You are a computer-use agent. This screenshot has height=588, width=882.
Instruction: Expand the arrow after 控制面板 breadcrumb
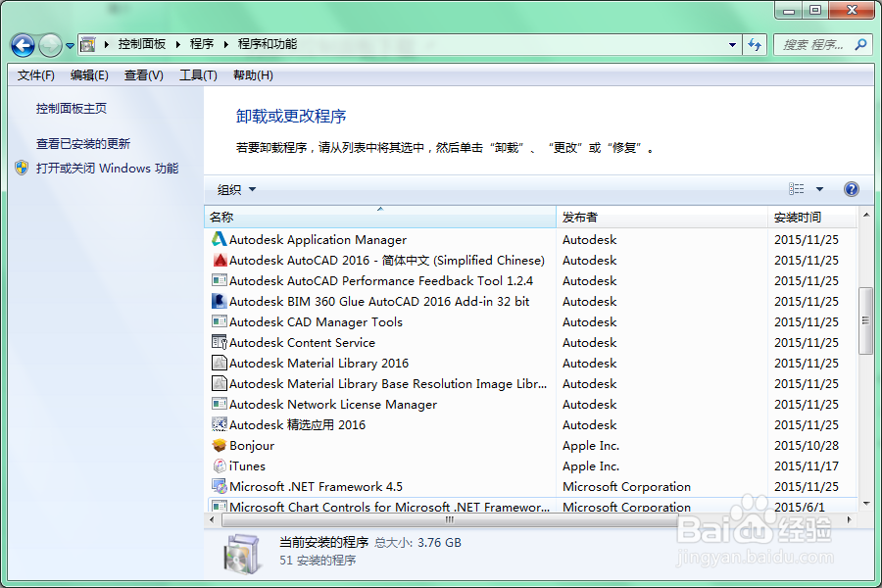click(178, 44)
